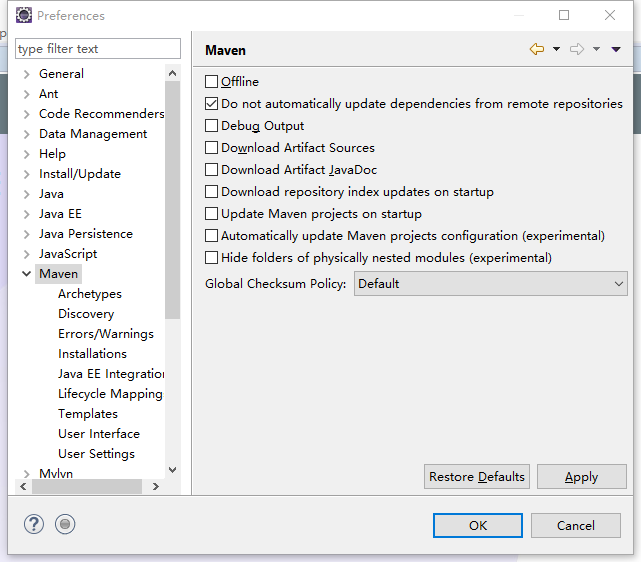
Task: Expand the Ant tree node
Action: tap(27, 94)
